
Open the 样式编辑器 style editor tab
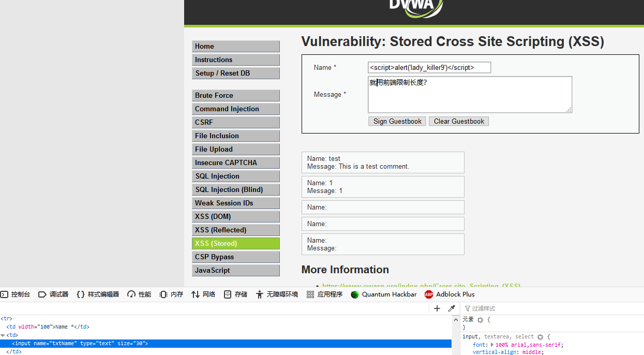[x=97, y=294]
